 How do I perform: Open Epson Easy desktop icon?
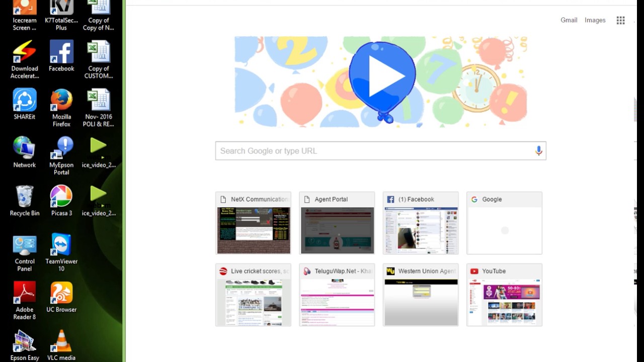pyautogui.click(x=24, y=345)
